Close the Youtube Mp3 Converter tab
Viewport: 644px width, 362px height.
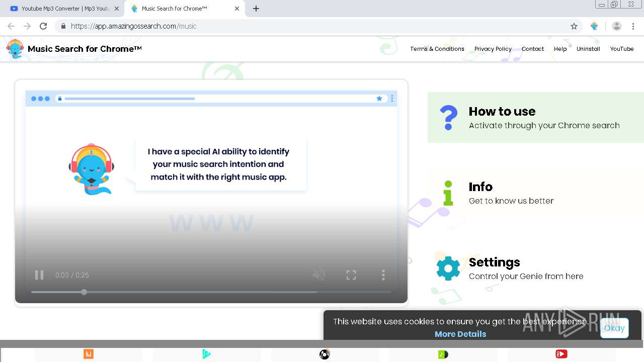pyautogui.click(x=117, y=9)
